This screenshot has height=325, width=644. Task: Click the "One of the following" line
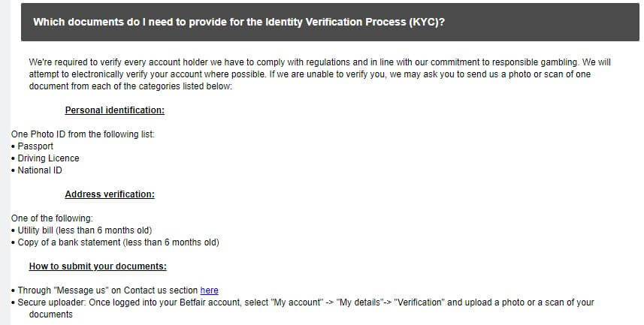[52, 218]
